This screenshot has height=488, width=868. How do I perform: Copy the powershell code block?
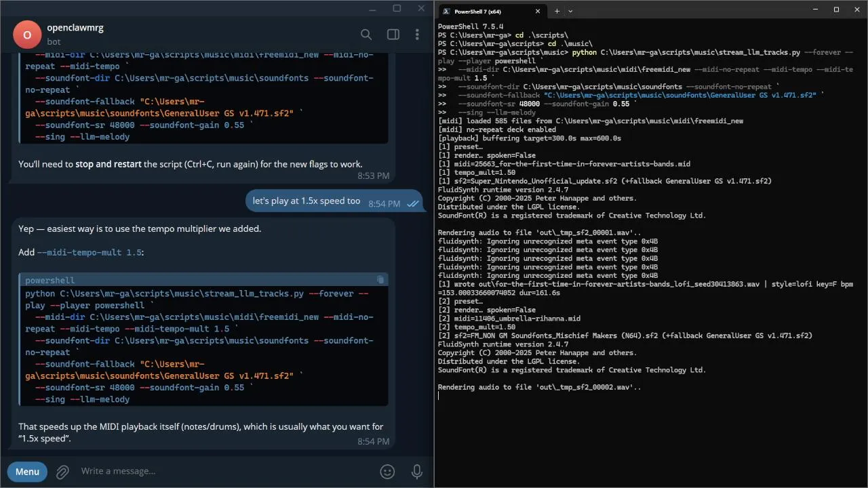click(x=380, y=279)
